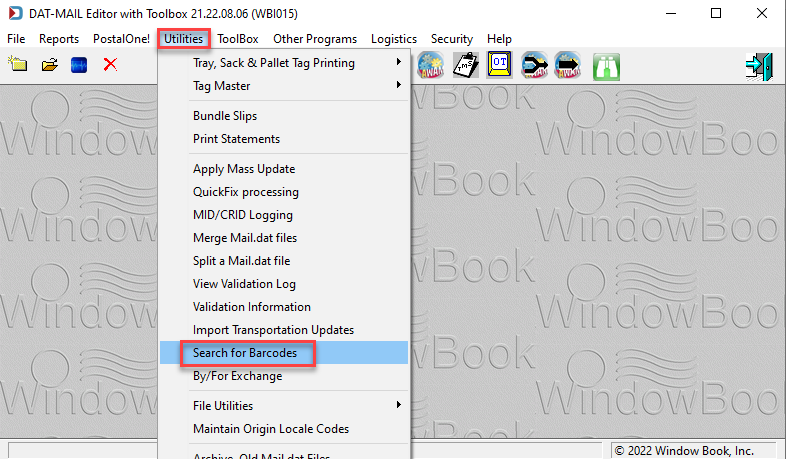This screenshot has height=459, width=786.
Task: Click the AWAM black arrow icon
Action: 567,65
